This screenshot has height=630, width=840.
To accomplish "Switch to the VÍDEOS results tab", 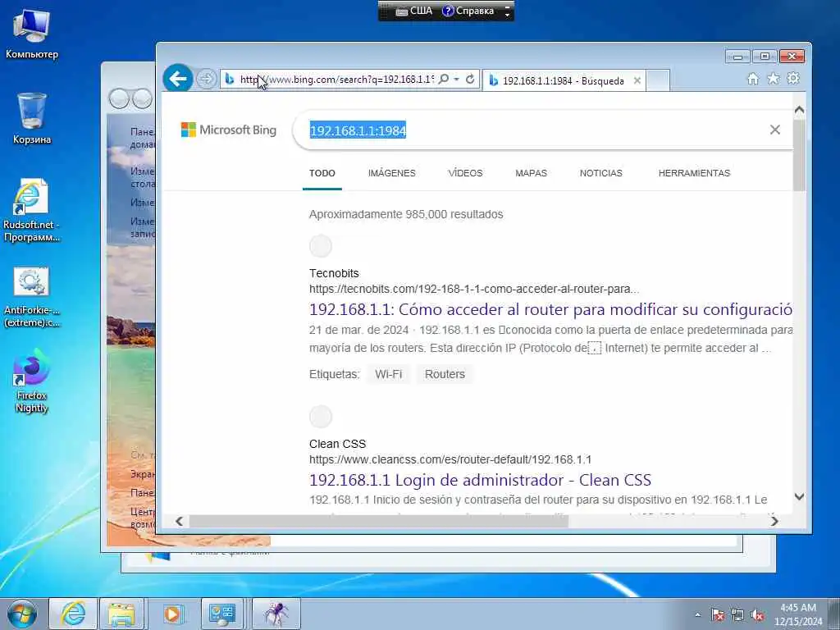I will click(465, 173).
